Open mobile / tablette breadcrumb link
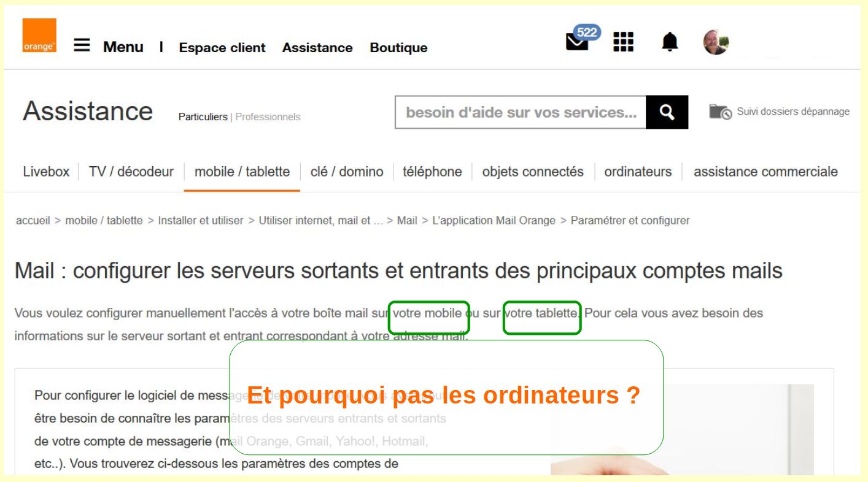The image size is (868, 482). pyautogui.click(x=104, y=220)
